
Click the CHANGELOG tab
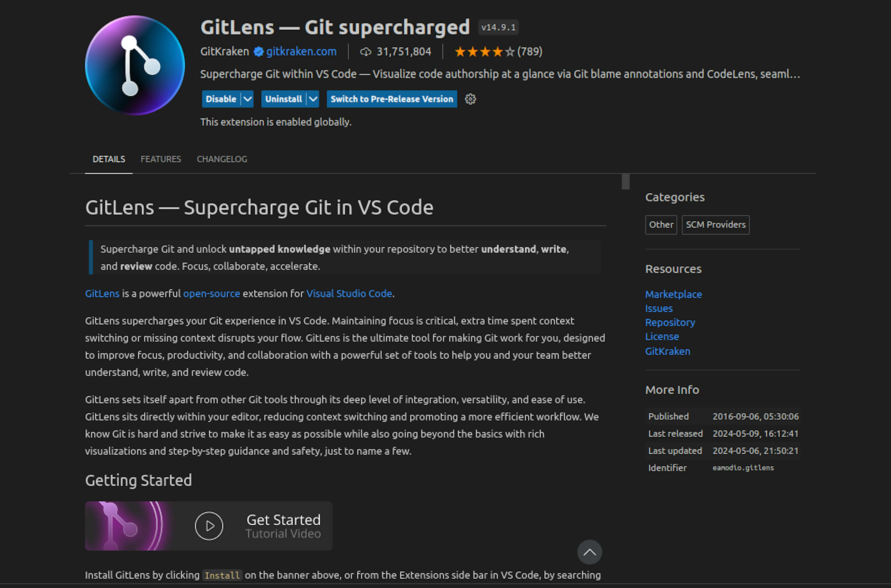coord(222,159)
